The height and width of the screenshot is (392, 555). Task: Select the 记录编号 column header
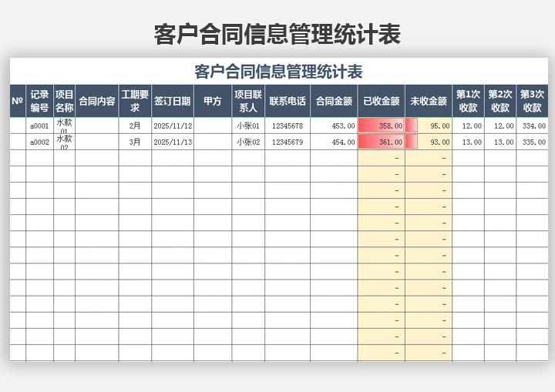pyautogui.click(x=39, y=101)
